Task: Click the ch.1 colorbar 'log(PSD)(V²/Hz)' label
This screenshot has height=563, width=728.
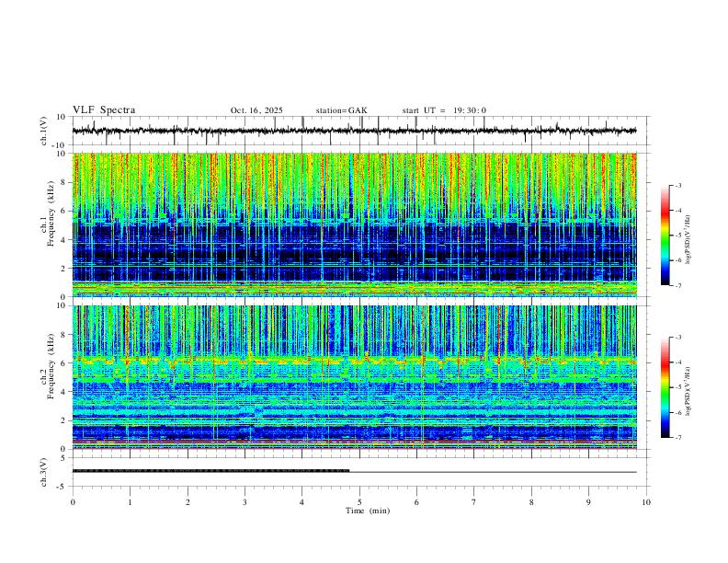Action: (688, 240)
